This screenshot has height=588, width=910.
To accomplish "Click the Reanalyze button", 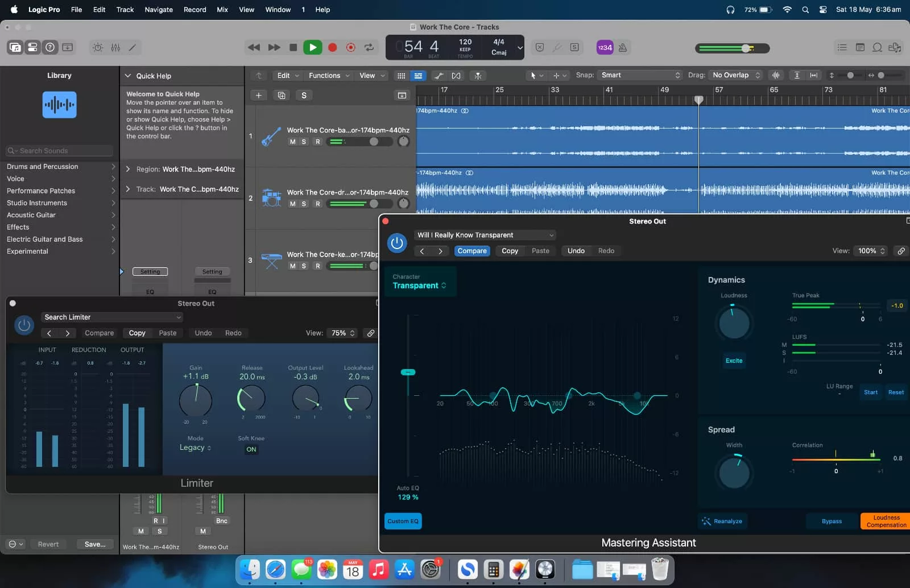I will [722, 521].
